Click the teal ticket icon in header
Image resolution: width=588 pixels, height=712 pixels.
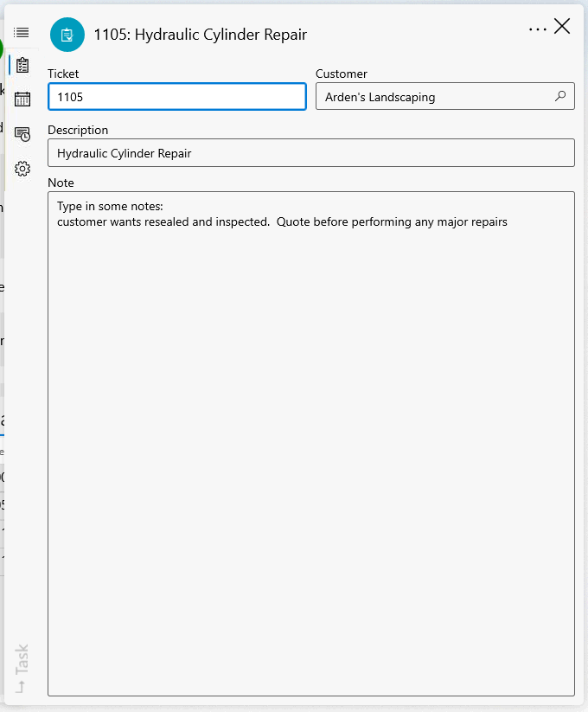[67, 35]
